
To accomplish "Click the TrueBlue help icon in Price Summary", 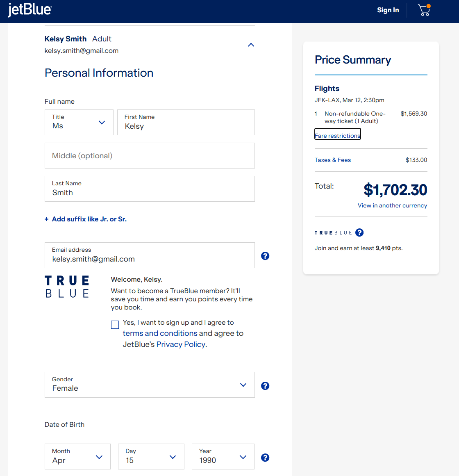I will pos(359,232).
